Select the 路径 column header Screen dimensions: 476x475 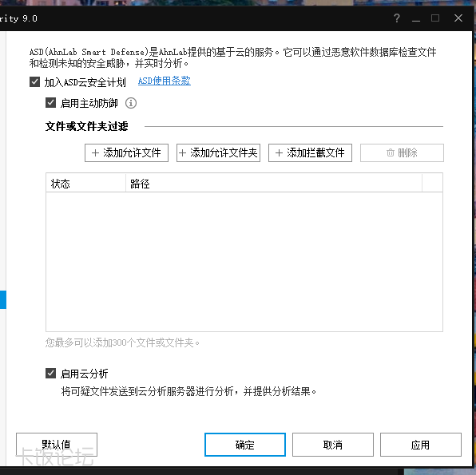[x=274, y=184]
